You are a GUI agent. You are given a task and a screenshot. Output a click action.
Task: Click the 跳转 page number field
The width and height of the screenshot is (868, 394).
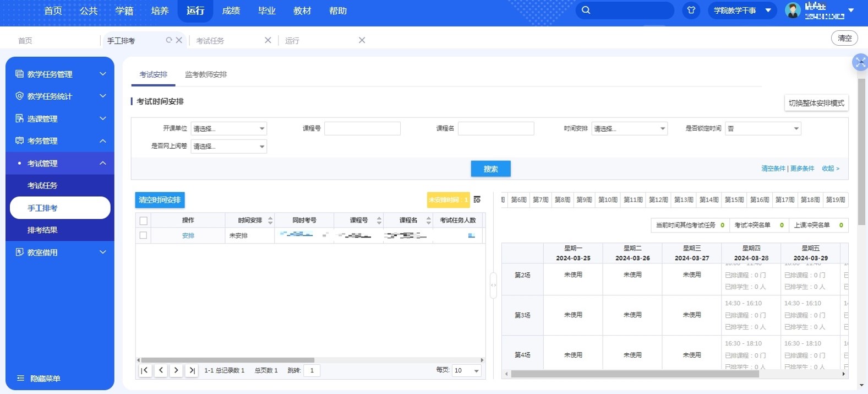point(312,370)
